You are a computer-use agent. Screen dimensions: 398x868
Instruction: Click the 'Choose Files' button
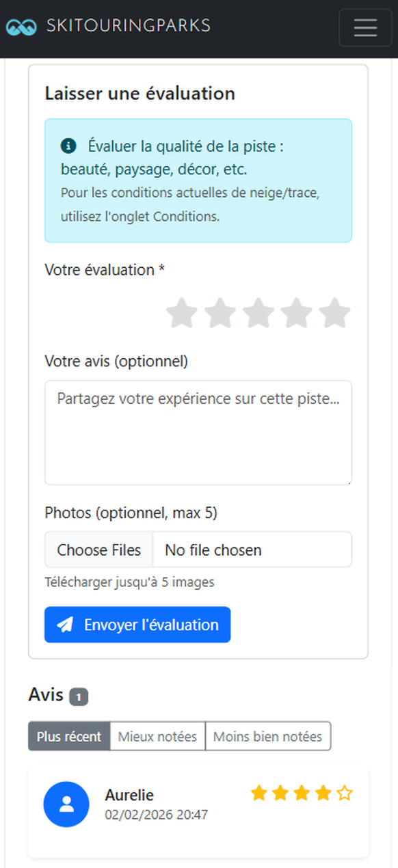(x=98, y=550)
